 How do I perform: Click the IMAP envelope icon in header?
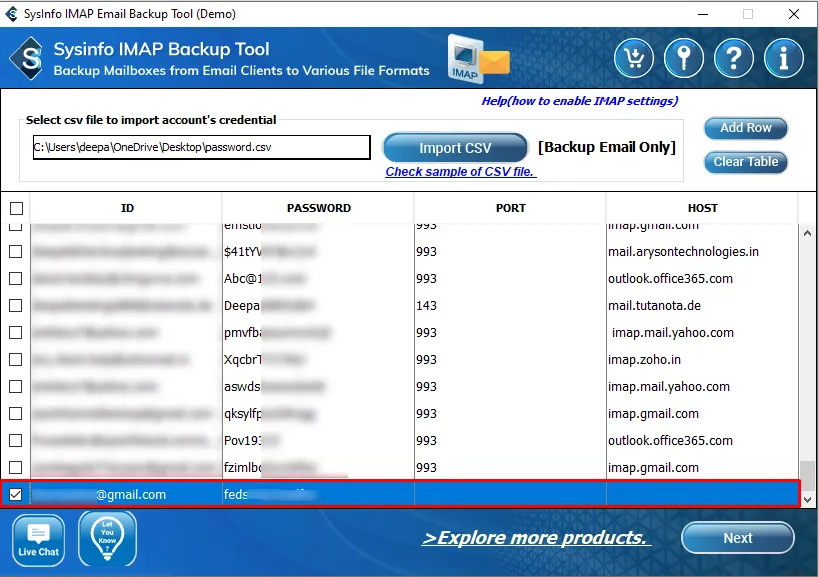pos(478,59)
